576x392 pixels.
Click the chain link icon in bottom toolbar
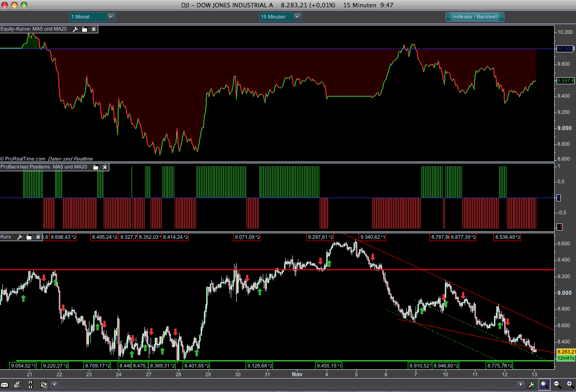(x=31, y=385)
